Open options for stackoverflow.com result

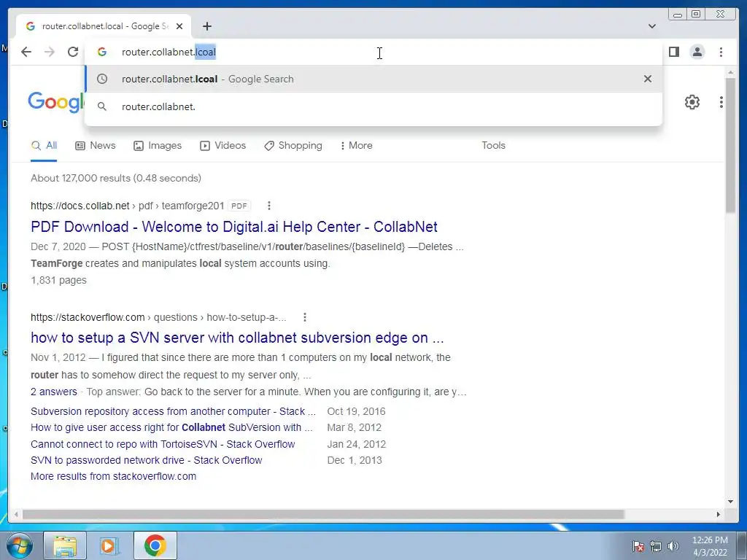[x=305, y=317]
